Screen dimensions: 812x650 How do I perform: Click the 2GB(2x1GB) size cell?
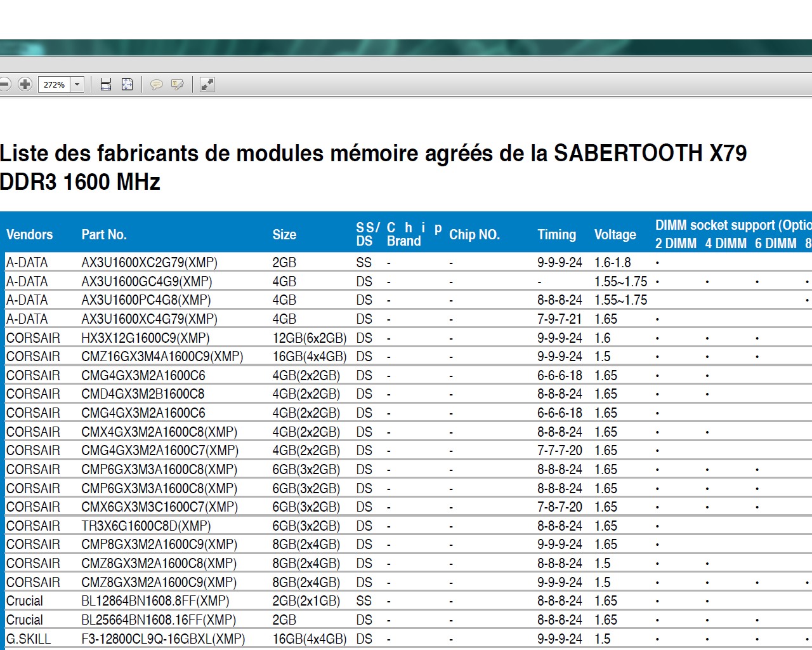click(x=306, y=600)
